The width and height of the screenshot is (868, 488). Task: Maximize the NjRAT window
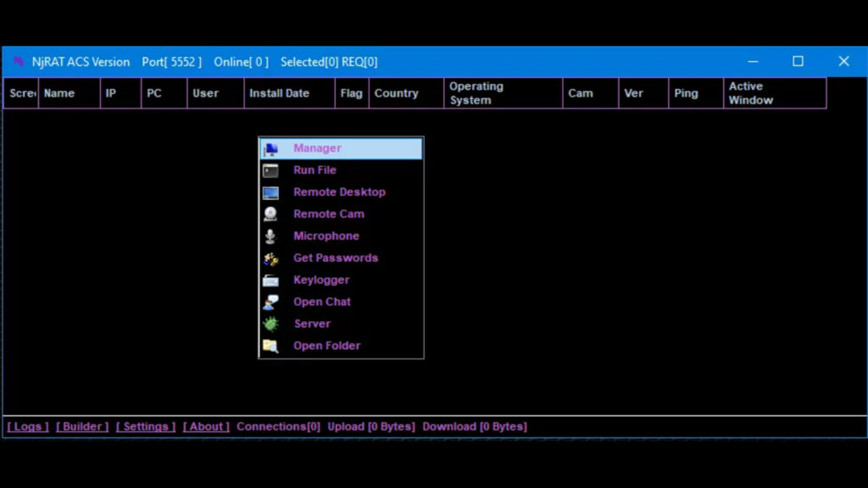click(798, 61)
